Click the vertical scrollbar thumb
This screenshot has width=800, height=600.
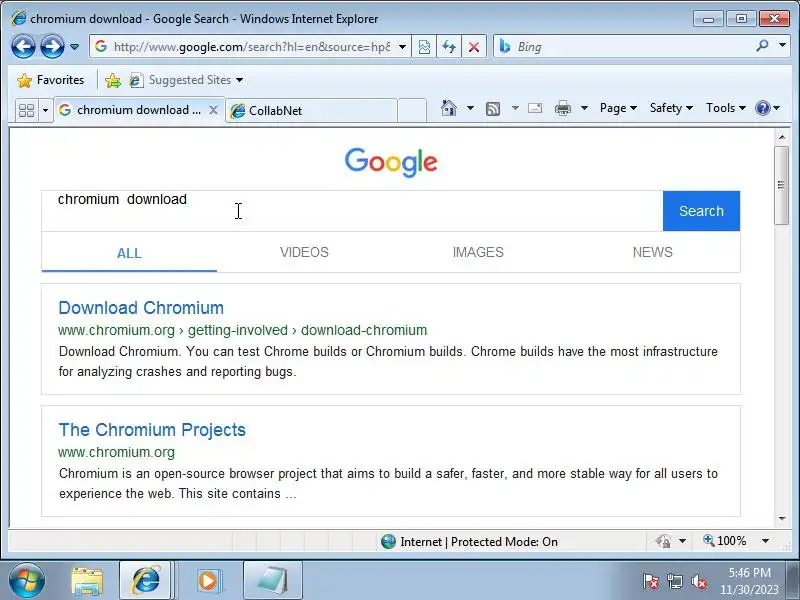coord(781,185)
